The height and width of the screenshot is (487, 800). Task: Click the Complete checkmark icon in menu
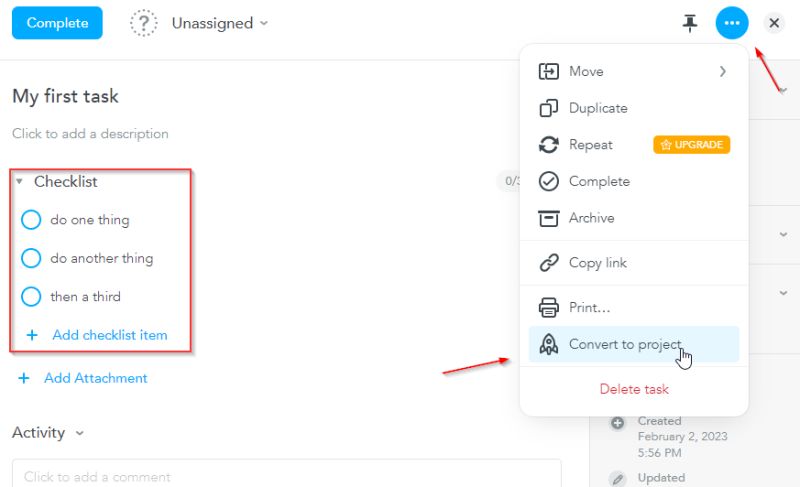coord(548,182)
